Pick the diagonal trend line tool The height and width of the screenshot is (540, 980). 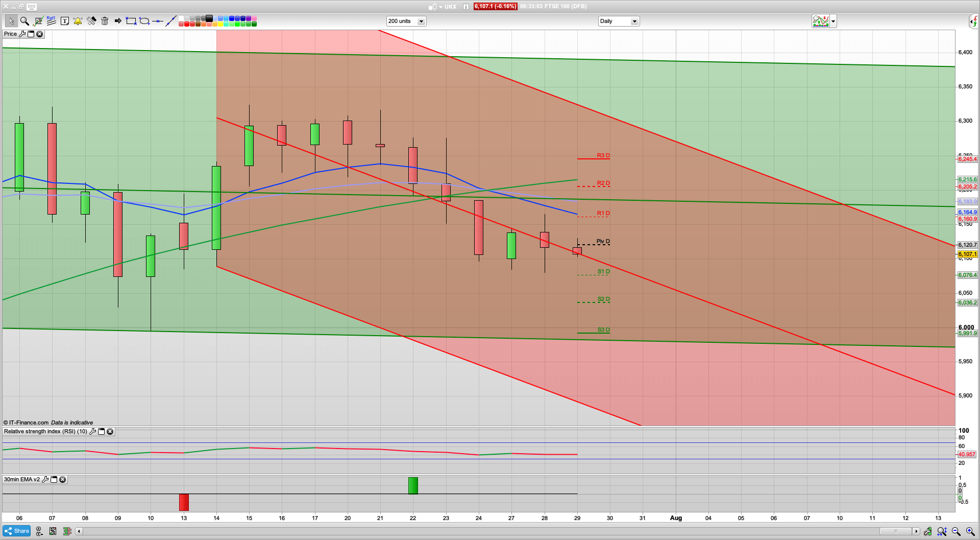(171, 21)
